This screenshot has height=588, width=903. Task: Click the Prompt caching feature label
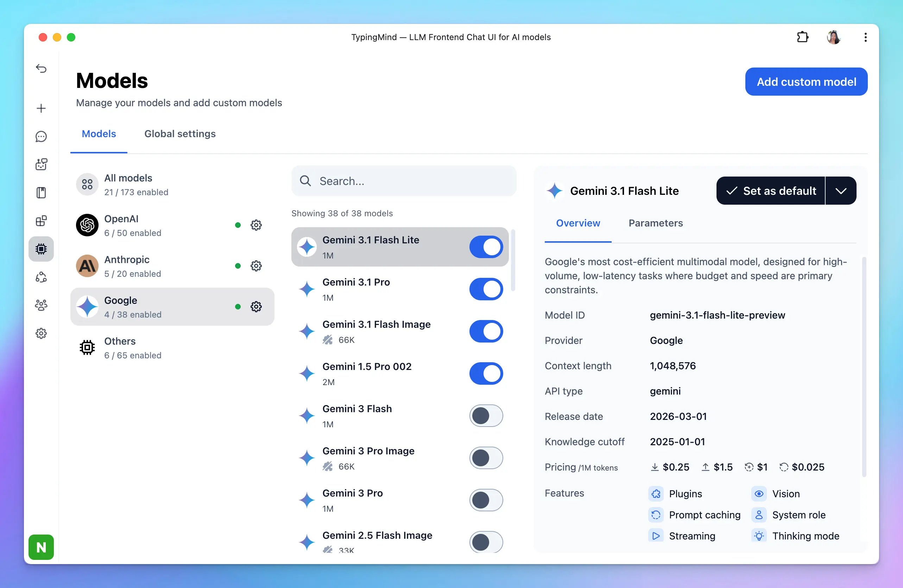coord(705,515)
